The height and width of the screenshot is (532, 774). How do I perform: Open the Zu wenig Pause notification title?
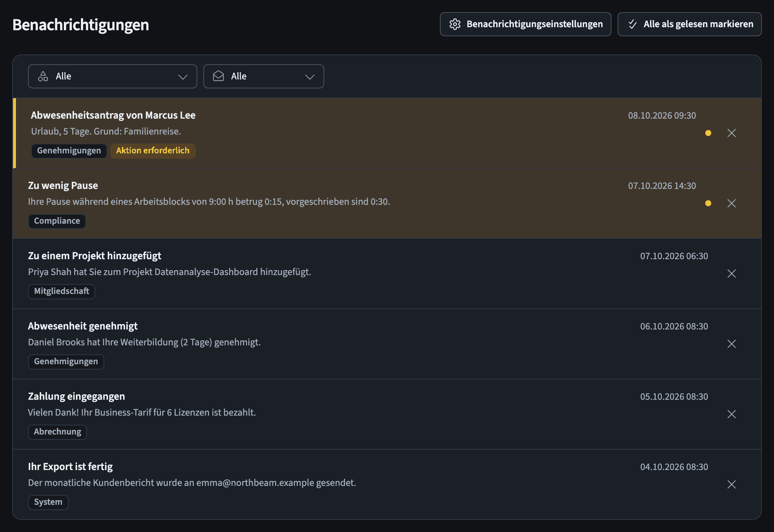(63, 186)
